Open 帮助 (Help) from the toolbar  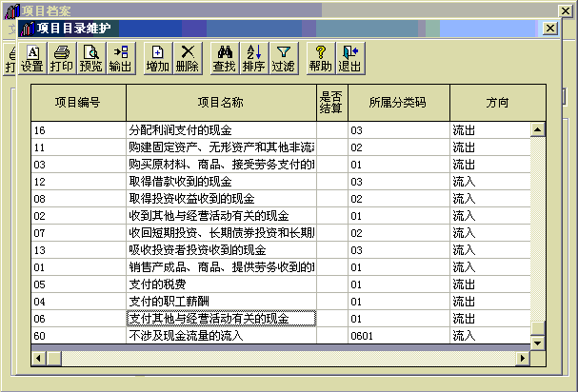tap(320, 59)
